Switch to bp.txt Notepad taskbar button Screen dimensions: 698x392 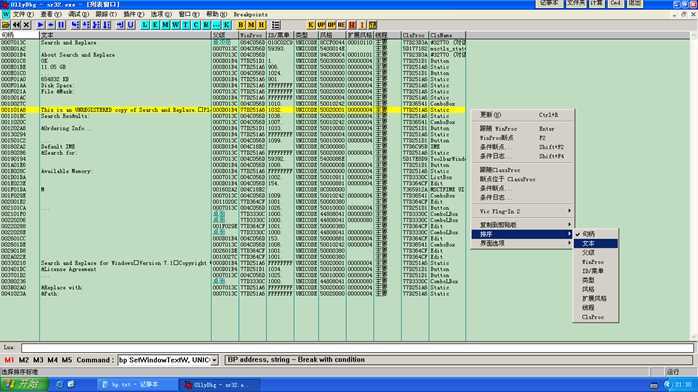point(137,384)
